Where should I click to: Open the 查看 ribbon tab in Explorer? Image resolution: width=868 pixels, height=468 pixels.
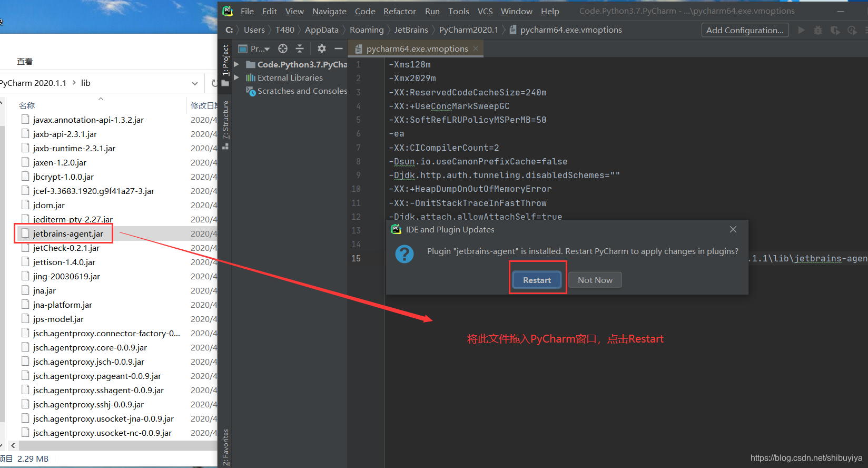click(x=25, y=61)
